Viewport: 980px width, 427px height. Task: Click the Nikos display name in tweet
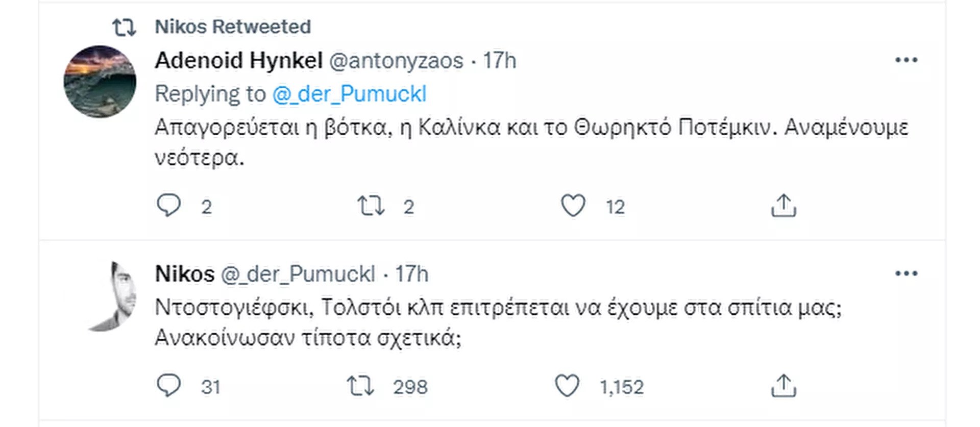coord(184,274)
